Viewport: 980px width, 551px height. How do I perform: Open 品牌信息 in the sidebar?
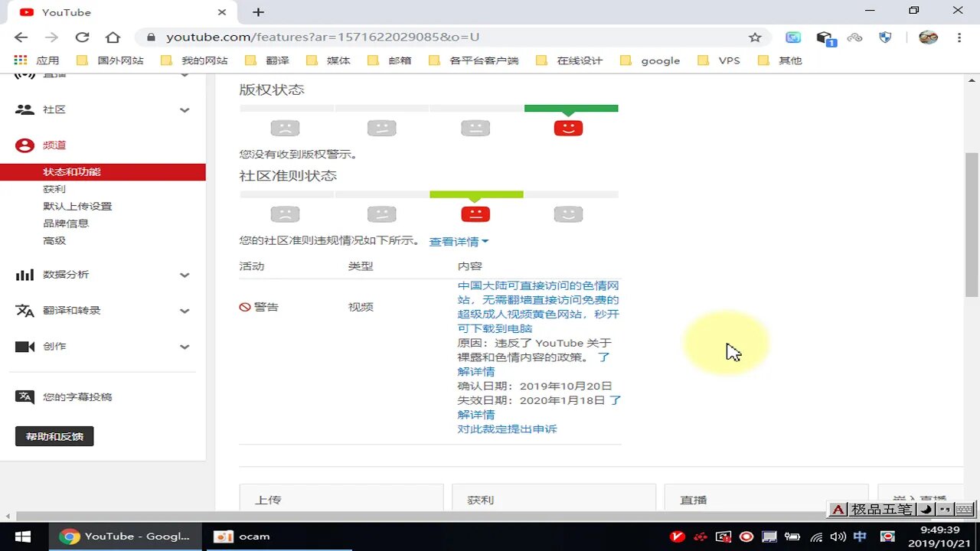coord(66,223)
